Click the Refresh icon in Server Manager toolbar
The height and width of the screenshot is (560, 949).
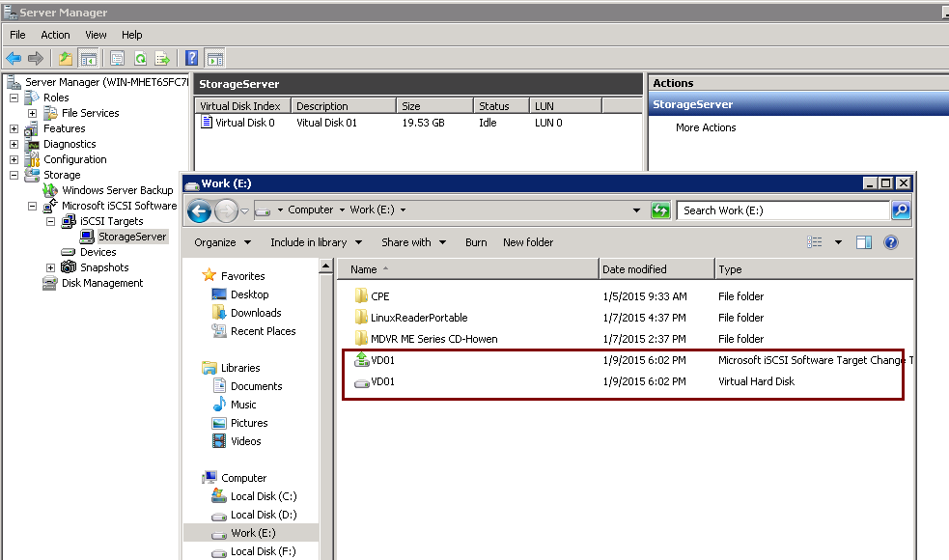click(140, 58)
